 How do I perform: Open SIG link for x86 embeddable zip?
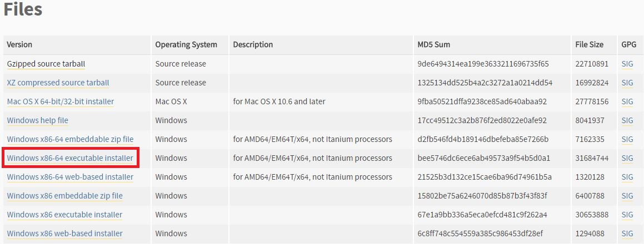coord(627,196)
